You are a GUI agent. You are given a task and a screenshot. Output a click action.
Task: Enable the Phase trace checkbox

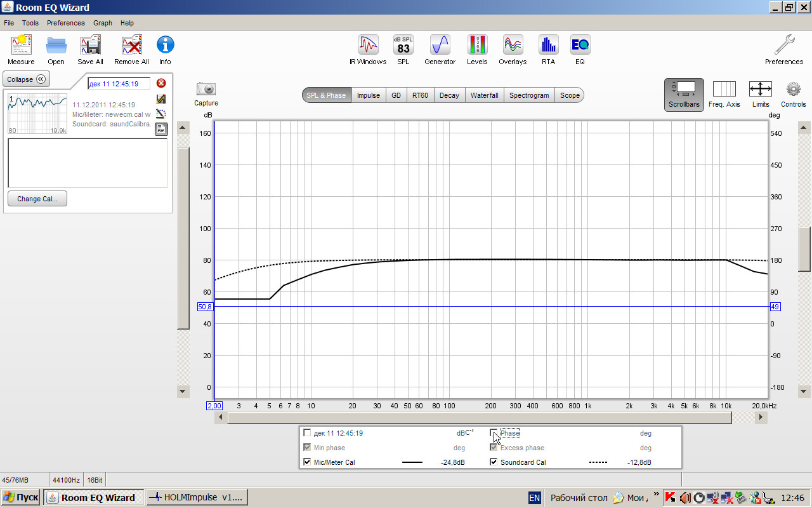click(x=494, y=433)
